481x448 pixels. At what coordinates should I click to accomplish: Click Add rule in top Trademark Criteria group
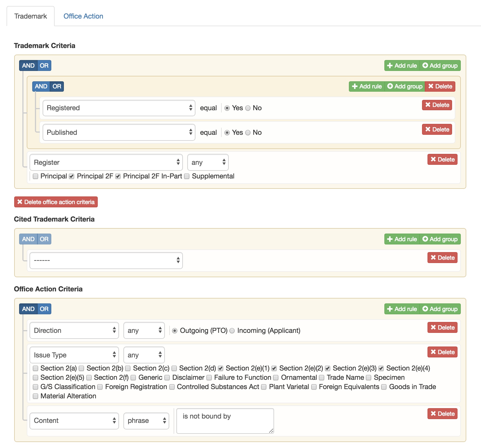tap(402, 65)
